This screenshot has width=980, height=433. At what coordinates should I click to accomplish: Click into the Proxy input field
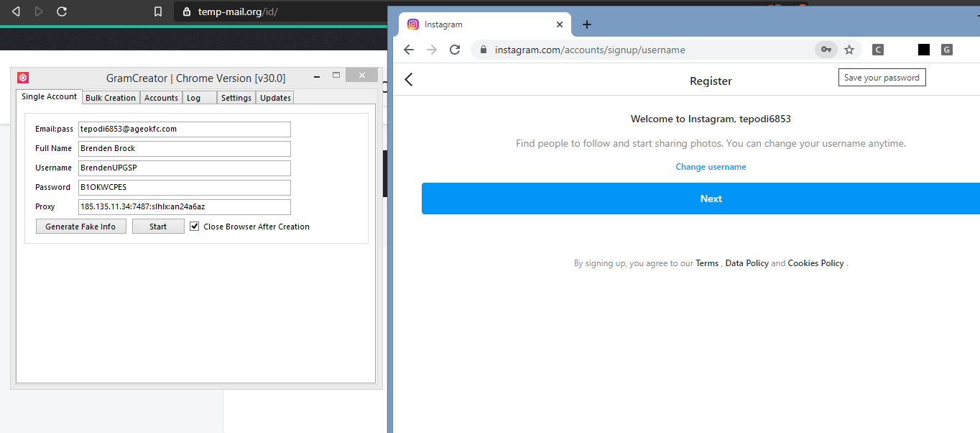pyautogui.click(x=185, y=206)
